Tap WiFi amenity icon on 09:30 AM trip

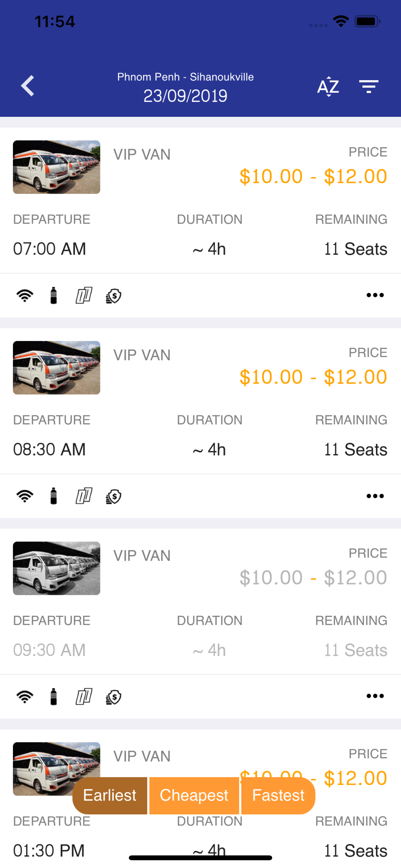[x=25, y=697]
